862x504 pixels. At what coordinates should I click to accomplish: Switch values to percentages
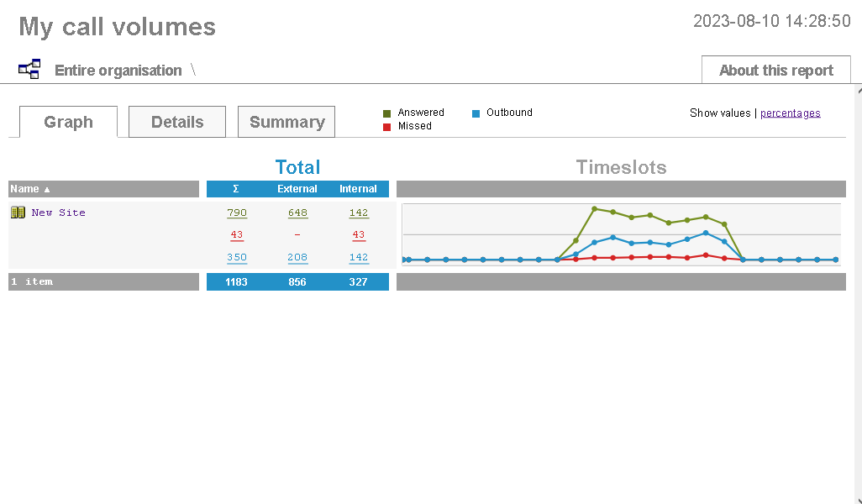click(x=790, y=112)
